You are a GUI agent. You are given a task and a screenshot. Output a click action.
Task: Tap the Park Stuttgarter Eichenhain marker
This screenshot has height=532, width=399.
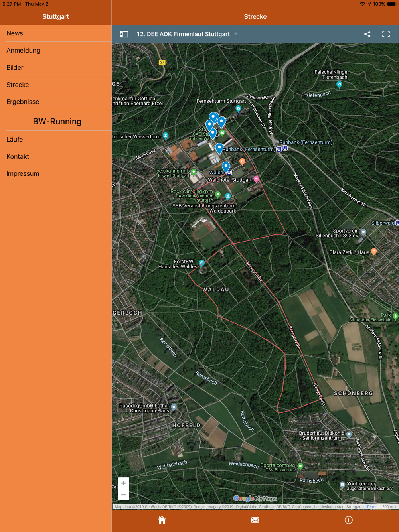395,317
